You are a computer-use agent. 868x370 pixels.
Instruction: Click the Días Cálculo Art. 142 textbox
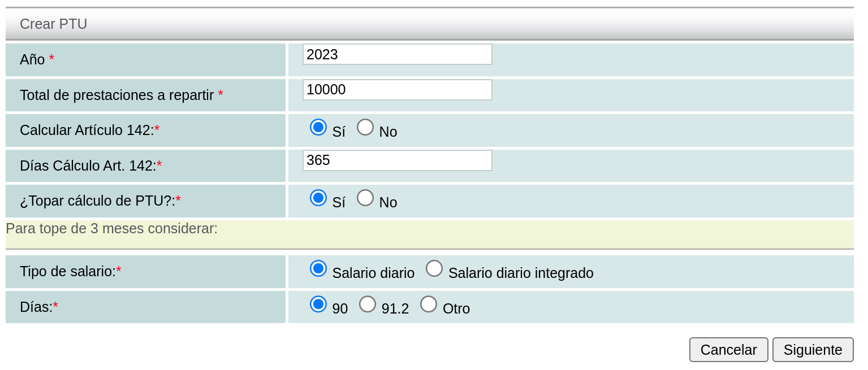(397, 160)
